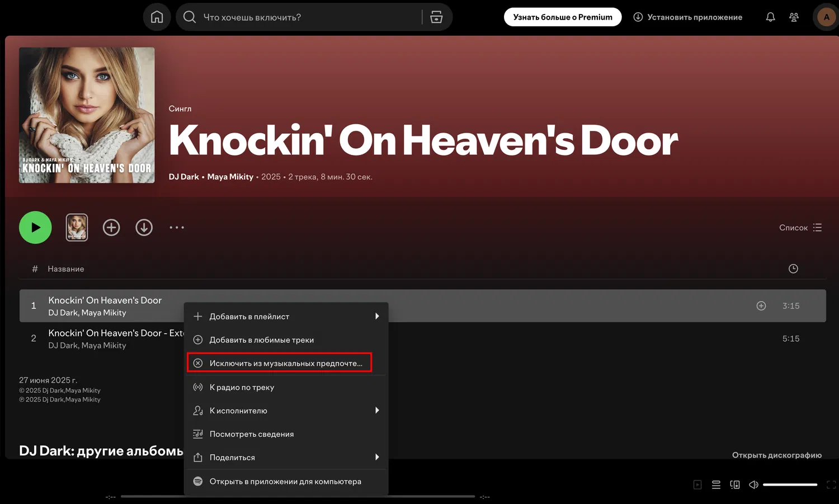Open the connect-to-device icon

tap(735, 485)
